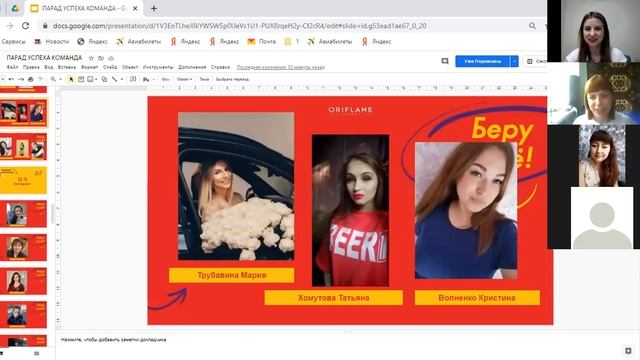Viewport: 640px width, 360px height.
Task: Open the Формат menu
Action: coord(89,67)
